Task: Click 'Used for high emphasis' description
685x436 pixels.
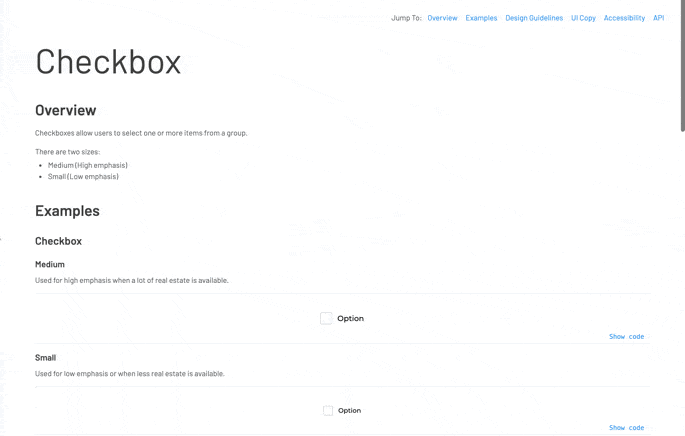Action: pyautogui.click(x=131, y=280)
